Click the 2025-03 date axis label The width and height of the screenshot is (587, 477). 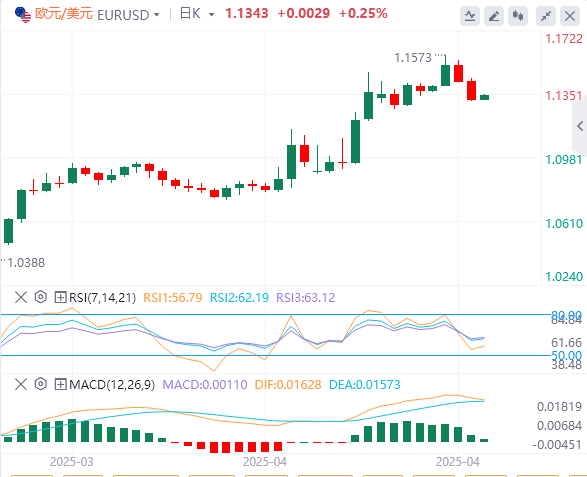[x=72, y=462]
